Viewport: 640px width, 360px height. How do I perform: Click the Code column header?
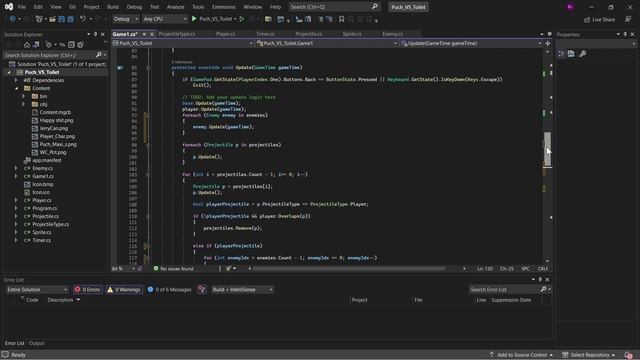[x=32, y=300]
